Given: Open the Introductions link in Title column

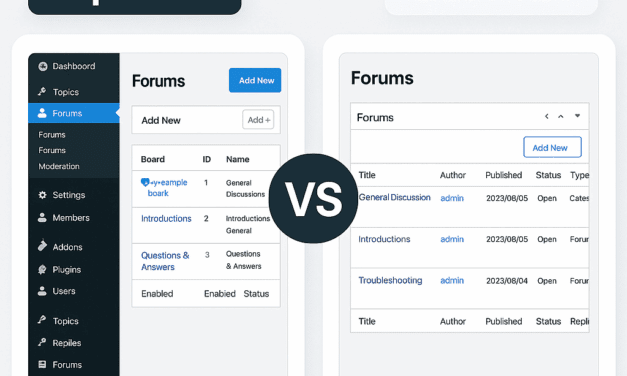Looking at the screenshot, I should pos(384,239).
